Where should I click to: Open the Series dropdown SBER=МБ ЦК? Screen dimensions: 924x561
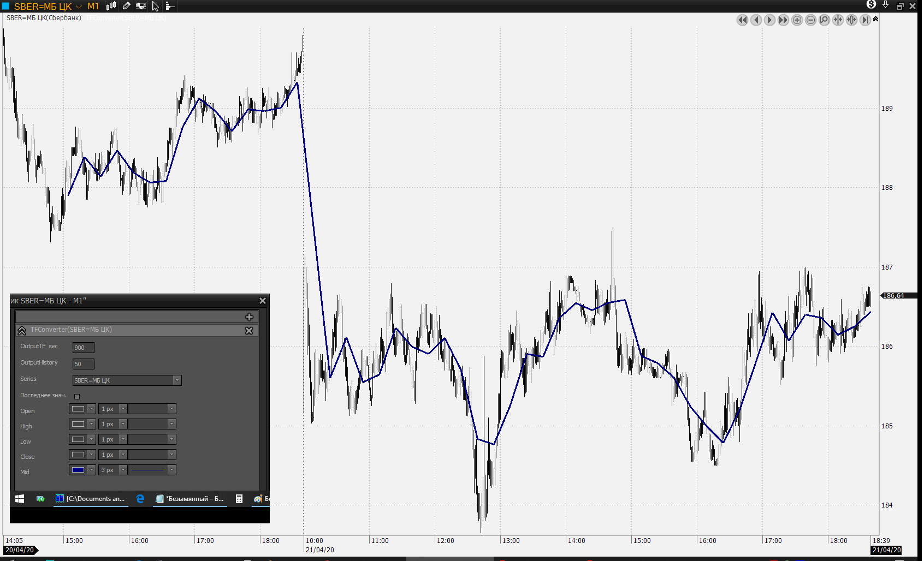[177, 380]
